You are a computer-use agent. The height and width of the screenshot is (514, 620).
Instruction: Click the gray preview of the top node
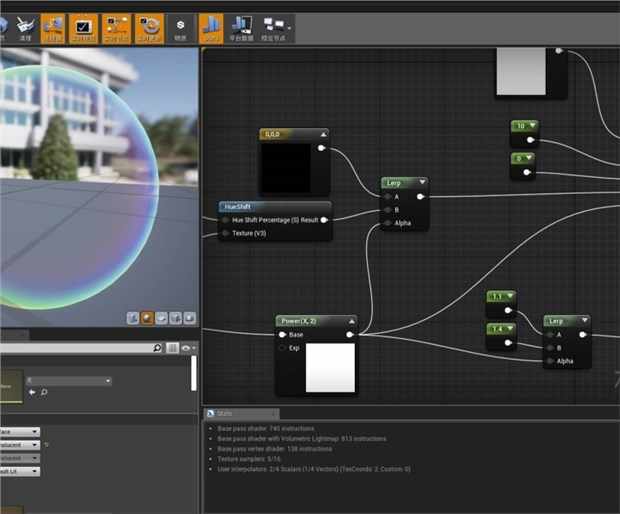tap(521, 72)
